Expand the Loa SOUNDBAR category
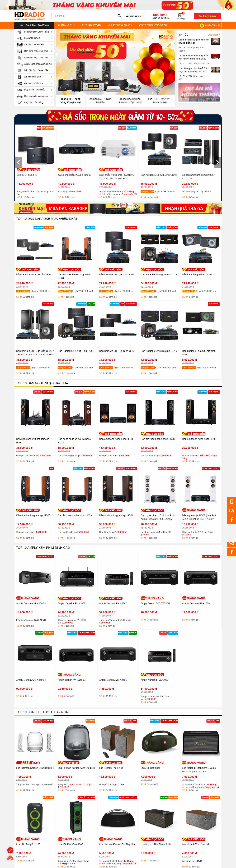 tap(34, 38)
